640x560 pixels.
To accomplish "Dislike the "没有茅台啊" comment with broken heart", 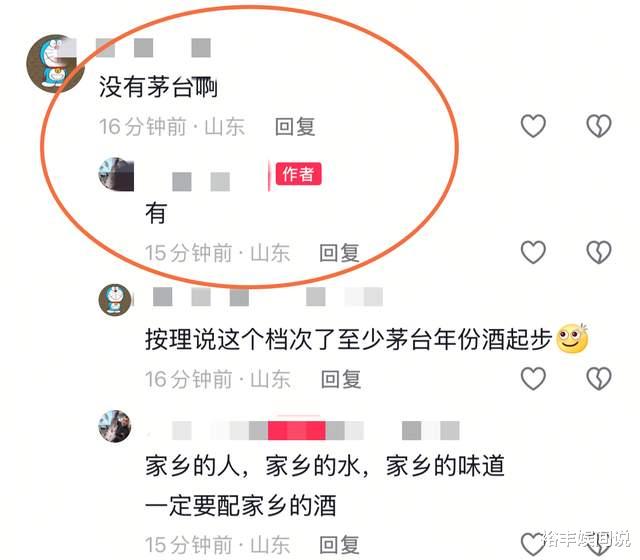I will (599, 125).
